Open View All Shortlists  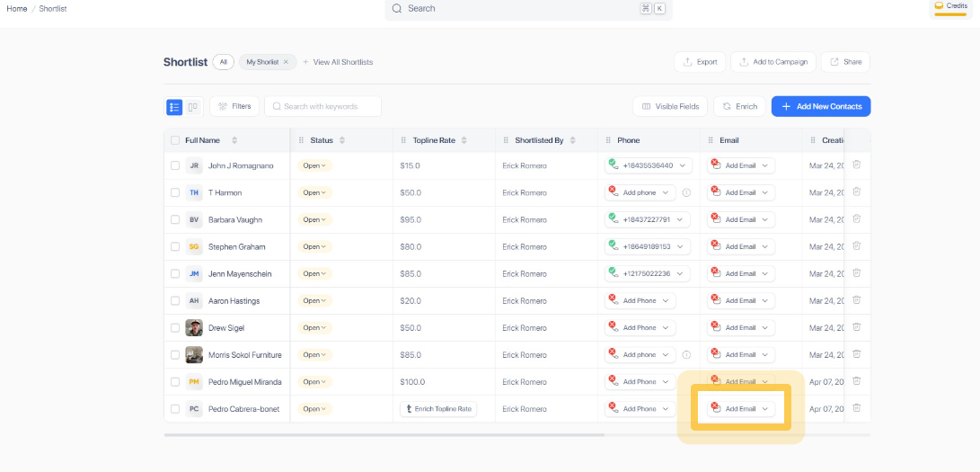(338, 62)
